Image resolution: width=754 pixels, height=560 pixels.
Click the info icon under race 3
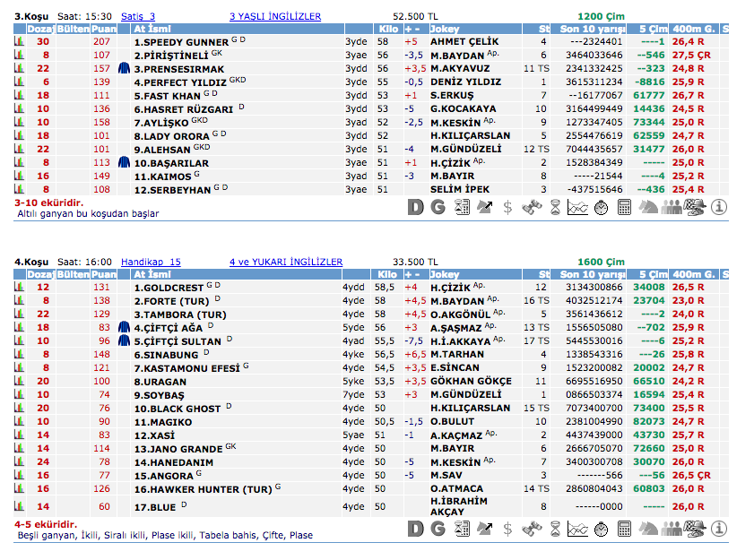click(x=718, y=207)
